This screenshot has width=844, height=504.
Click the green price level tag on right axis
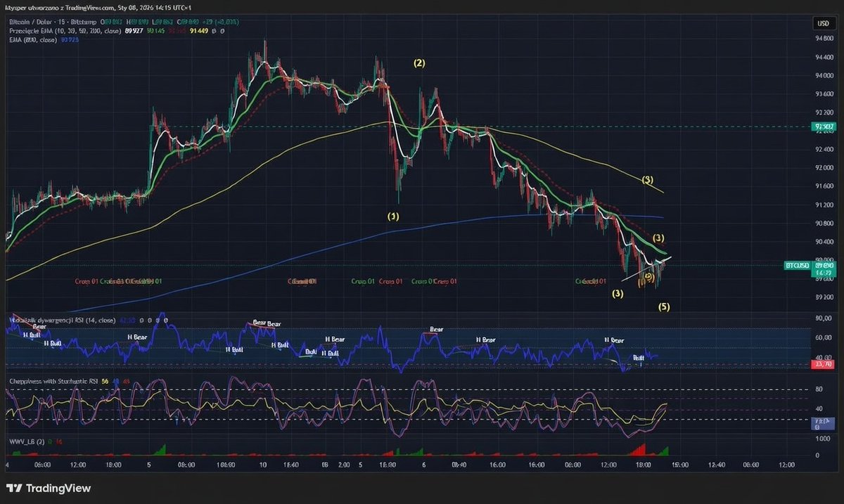(824, 127)
